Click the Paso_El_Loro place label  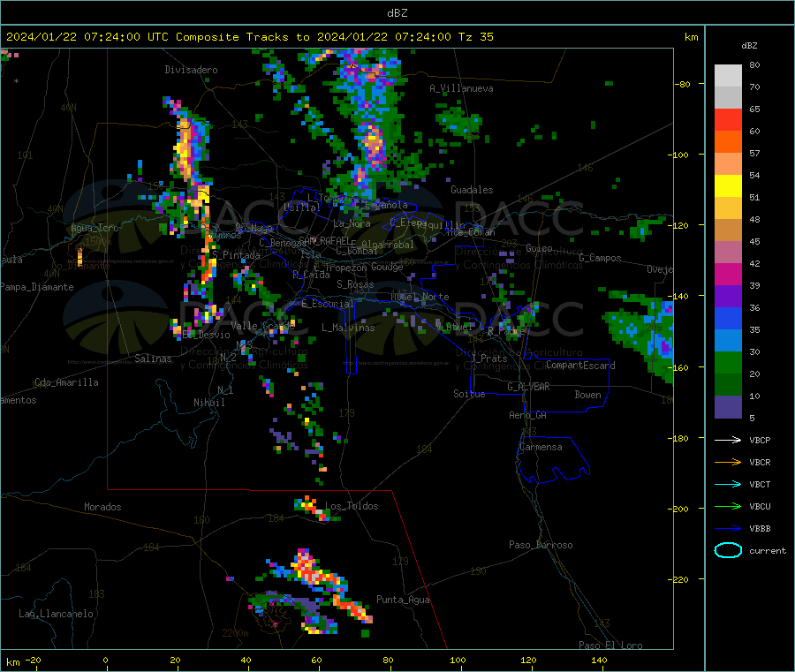[610, 646]
